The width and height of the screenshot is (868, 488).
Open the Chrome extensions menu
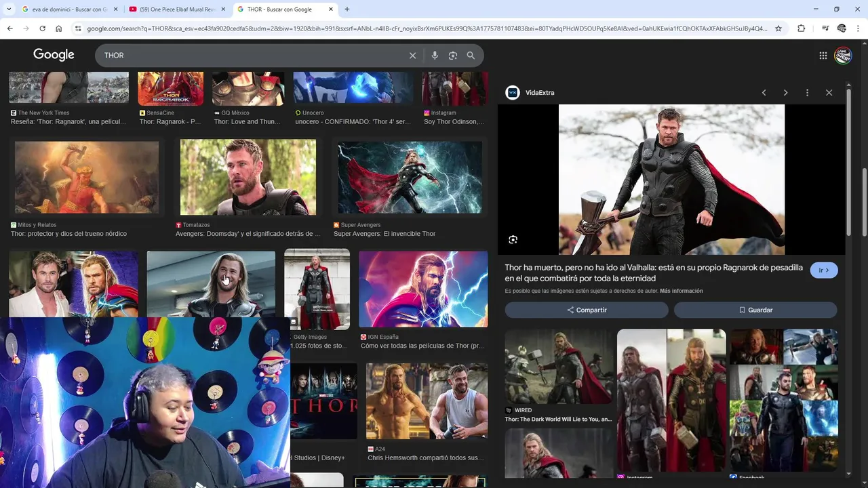(x=801, y=28)
